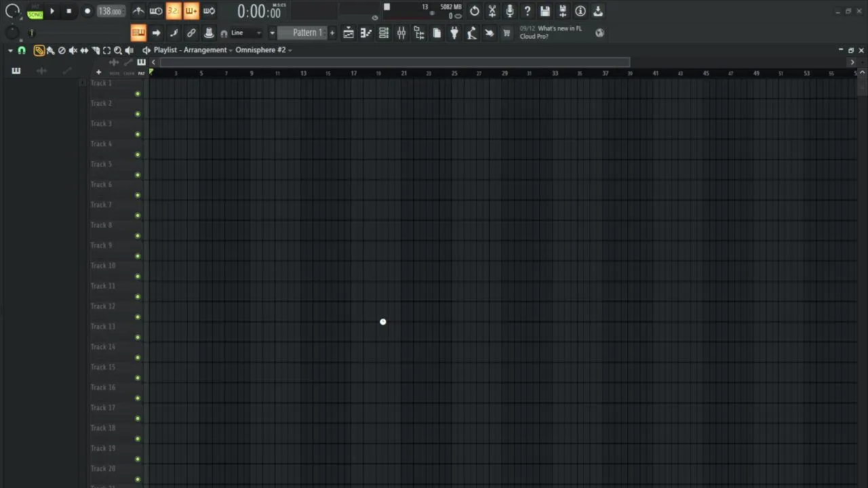This screenshot has height=488, width=868.
Task: Select the Delete tool
Action: tap(62, 50)
